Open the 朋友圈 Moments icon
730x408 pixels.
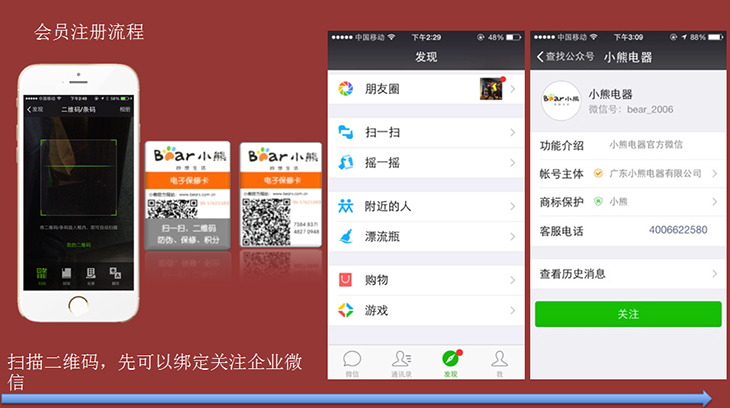tap(345, 88)
